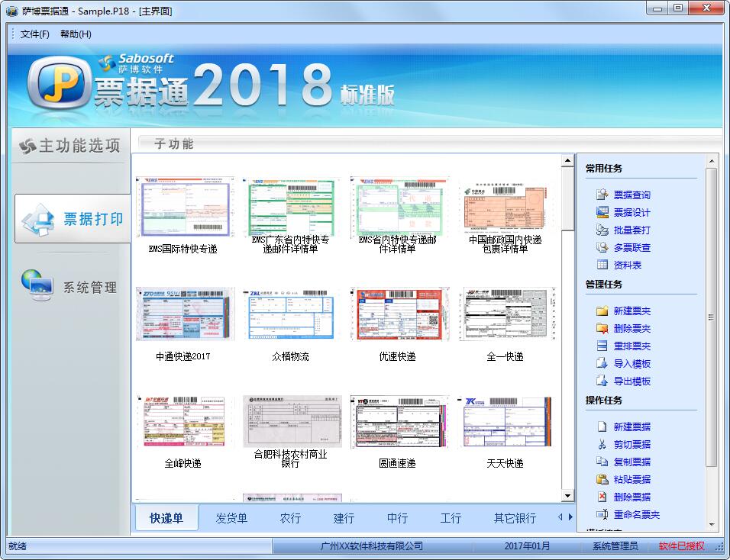
Task: Click the 剪切票据 scissors icon
Action: coord(602,444)
